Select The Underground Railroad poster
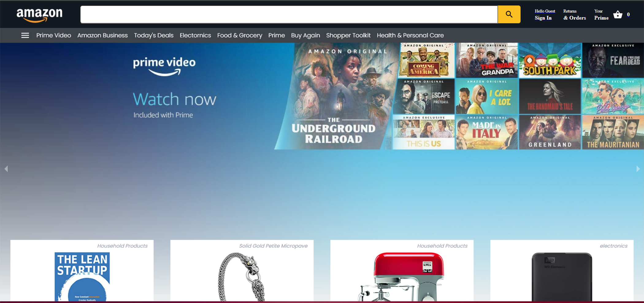644x303 pixels. tap(336, 97)
